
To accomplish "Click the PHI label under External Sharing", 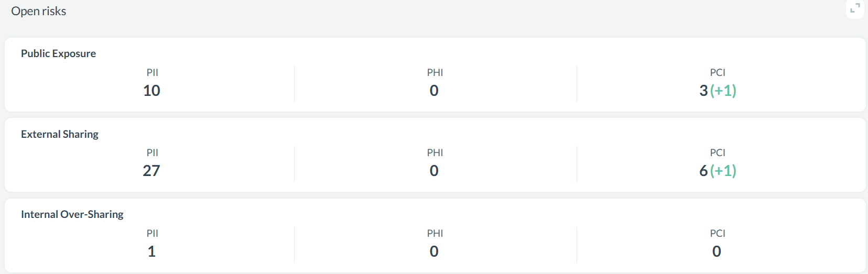I will coord(435,152).
